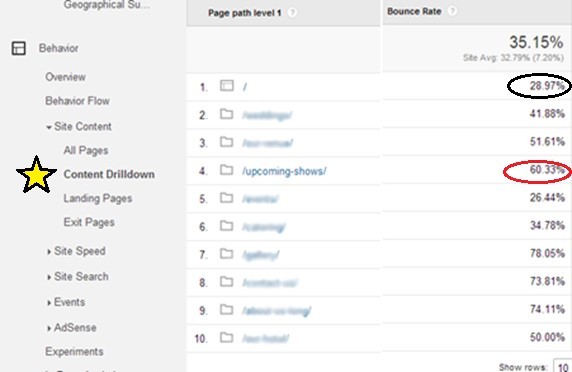This screenshot has width=572, height=372.
Task: Open the root path / link in row 1
Action: tap(245, 87)
